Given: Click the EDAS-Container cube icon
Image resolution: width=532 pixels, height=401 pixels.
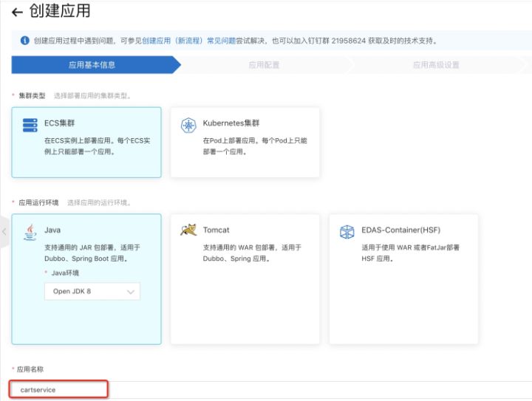Looking at the screenshot, I should (x=347, y=232).
